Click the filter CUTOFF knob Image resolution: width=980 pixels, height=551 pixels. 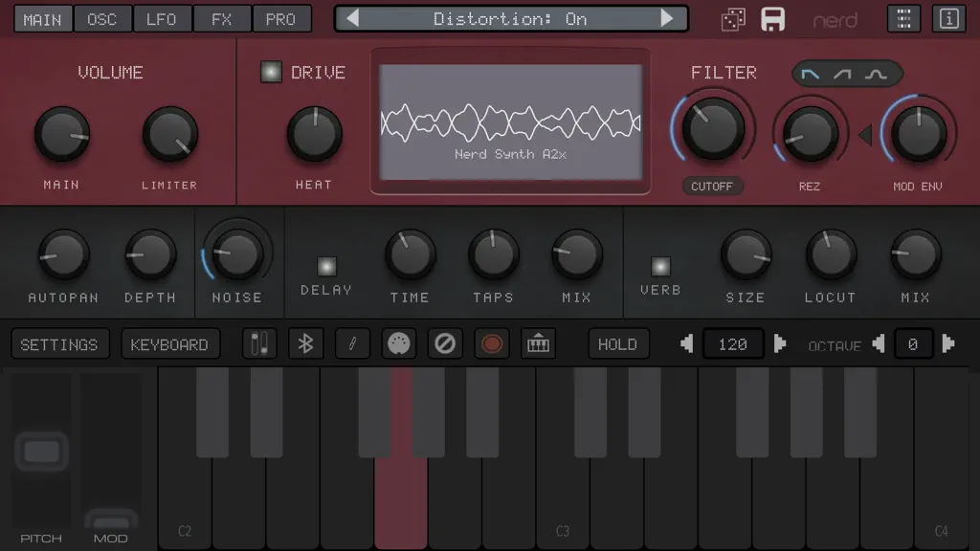point(712,129)
